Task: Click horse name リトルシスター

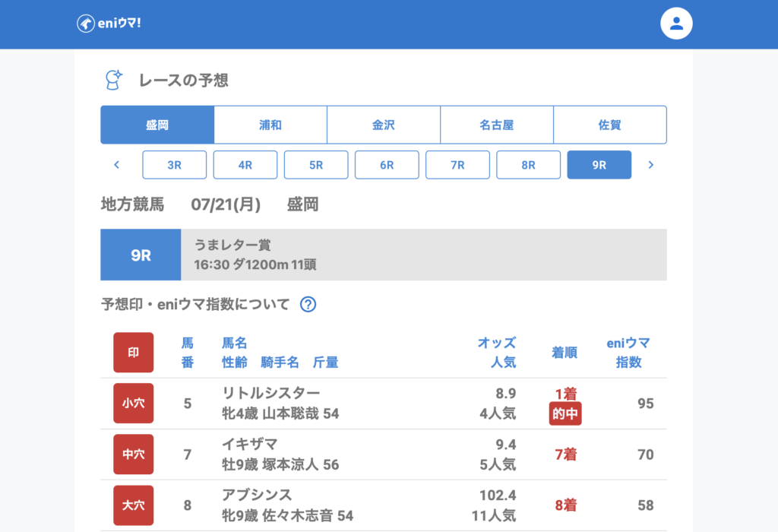Action: pos(271,393)
